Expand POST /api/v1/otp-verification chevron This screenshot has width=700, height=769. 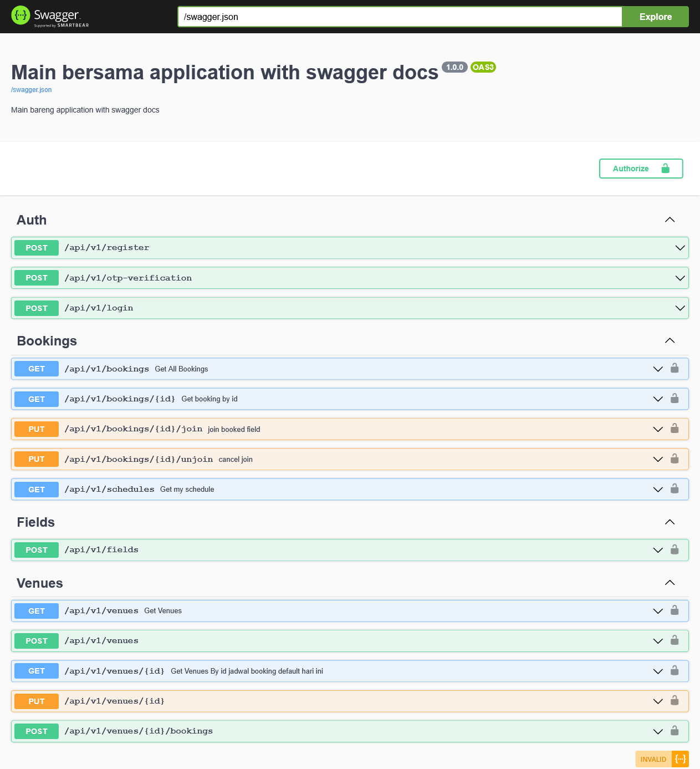(x=680, y=278)
